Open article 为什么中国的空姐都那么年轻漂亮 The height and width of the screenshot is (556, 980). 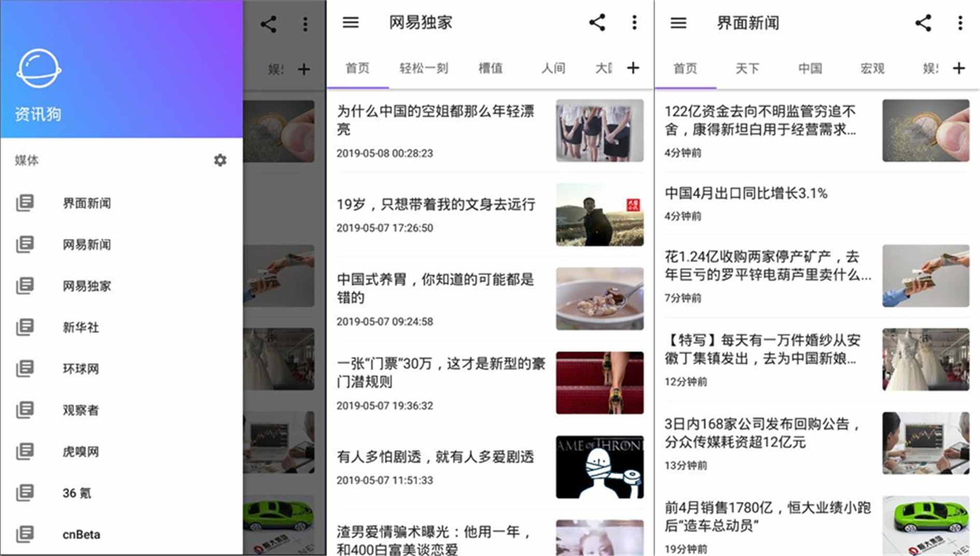pos(436,120)
